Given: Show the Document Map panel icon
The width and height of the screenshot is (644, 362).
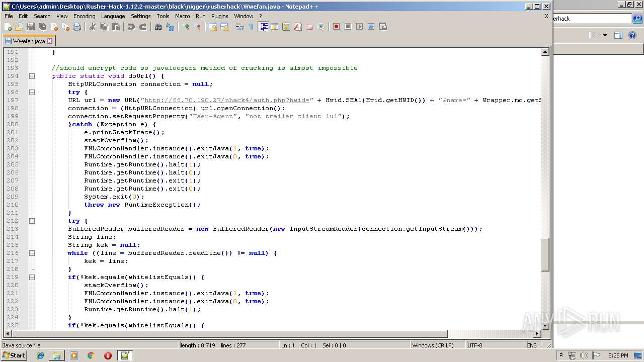Looking at the screenshot, I should (286, 27).
